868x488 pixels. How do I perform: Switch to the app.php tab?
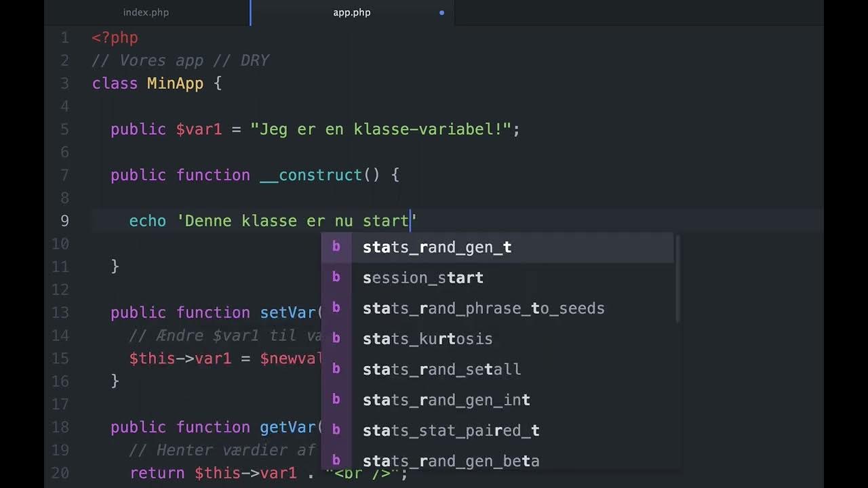click(x=351, y=12)
